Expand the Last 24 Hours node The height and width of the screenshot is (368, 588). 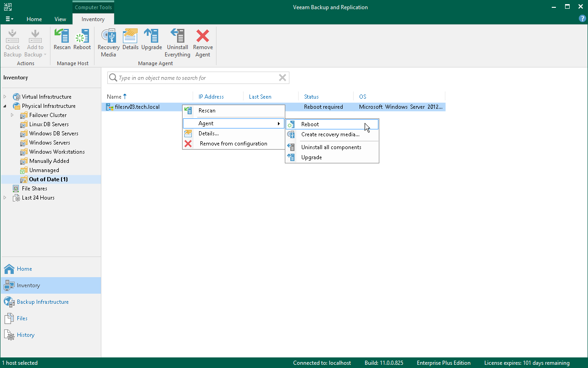click(5, 198)
